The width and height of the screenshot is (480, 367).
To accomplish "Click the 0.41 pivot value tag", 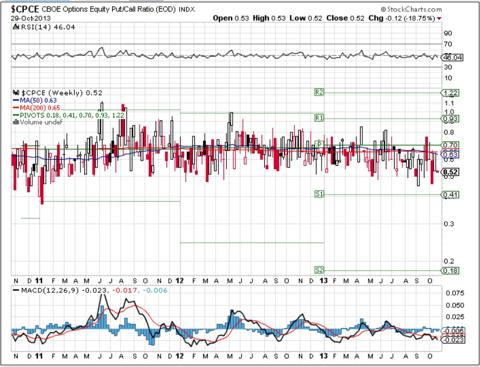I will [450, 195].
